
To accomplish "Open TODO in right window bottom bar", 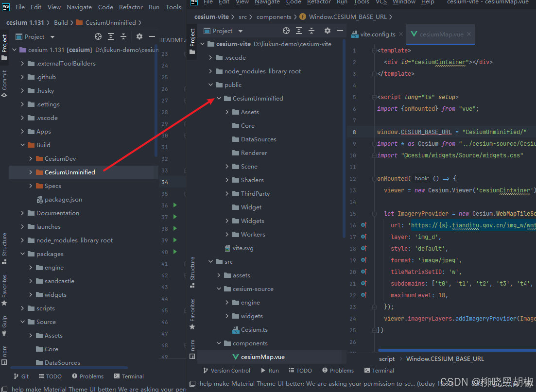I will click(300, 371).
